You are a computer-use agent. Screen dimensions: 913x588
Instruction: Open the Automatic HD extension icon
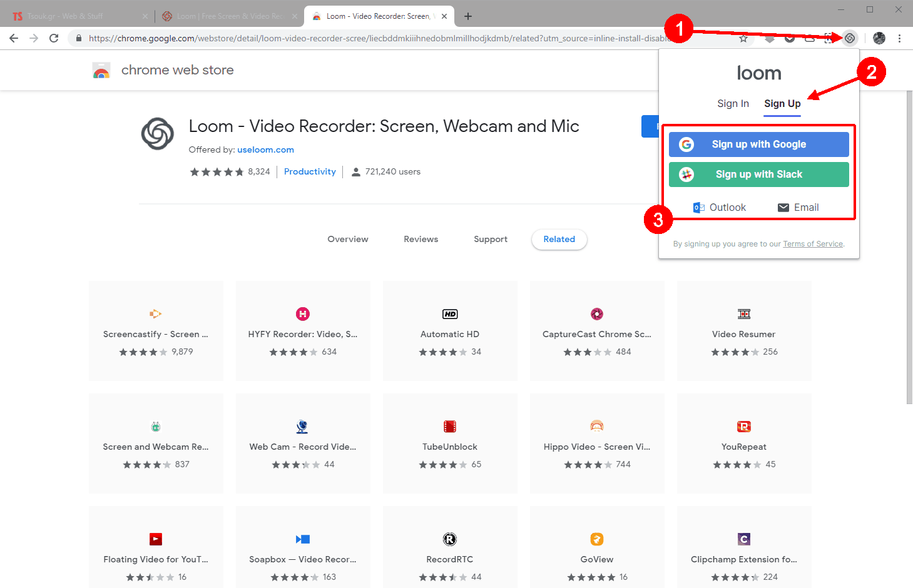tap(450, 314)
